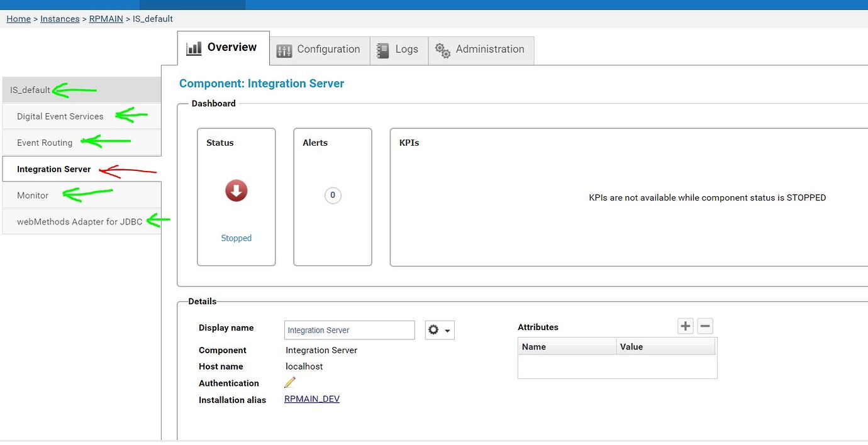The width and height of the screenshot is (868, 445).
Task: Click the localhost host name value
Action: click(304, 366)
